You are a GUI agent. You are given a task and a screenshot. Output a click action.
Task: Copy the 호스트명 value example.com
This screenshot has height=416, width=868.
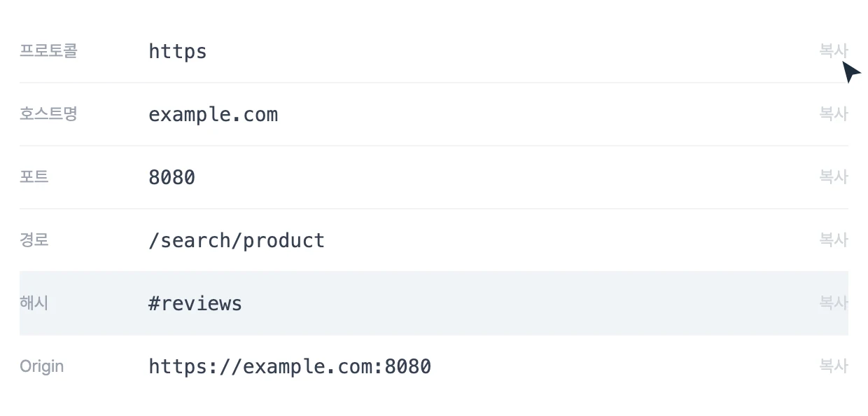click(834, 114)
